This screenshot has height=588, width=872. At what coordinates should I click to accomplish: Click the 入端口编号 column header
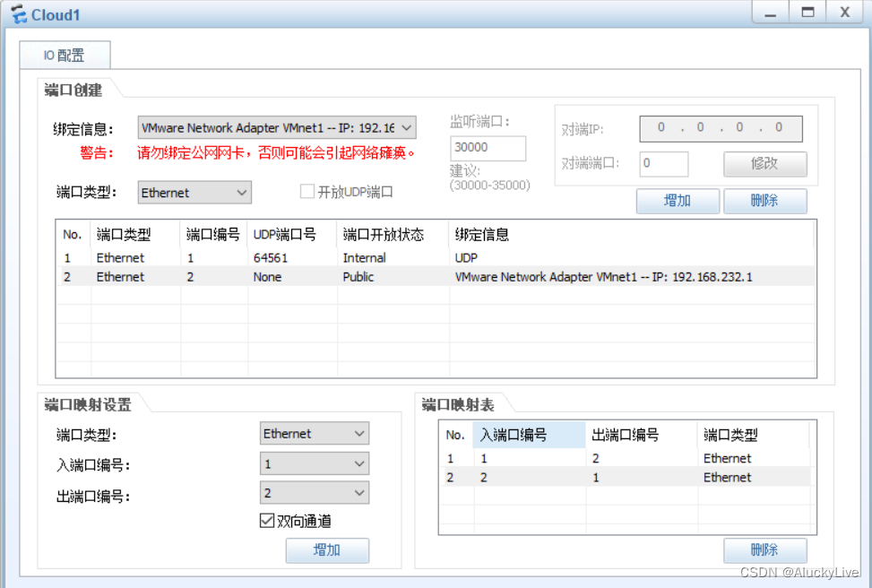tap(529, 434)
